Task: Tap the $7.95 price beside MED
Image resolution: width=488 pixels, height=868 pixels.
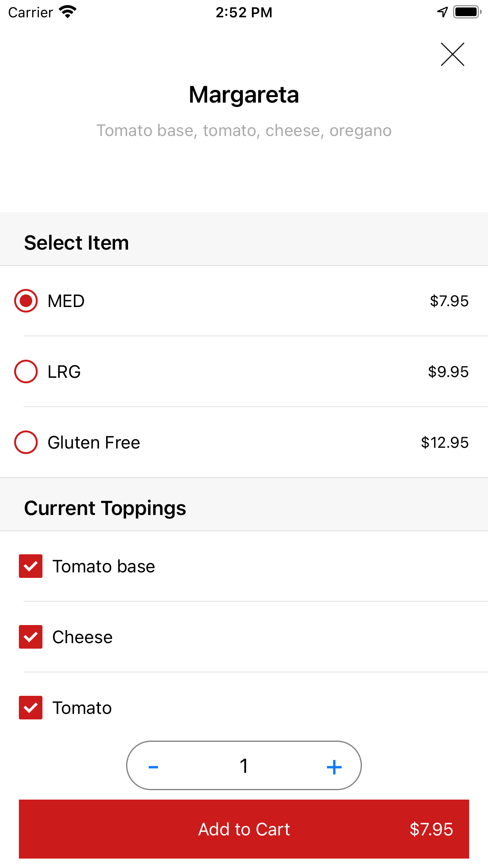Action: pos(449,301)
